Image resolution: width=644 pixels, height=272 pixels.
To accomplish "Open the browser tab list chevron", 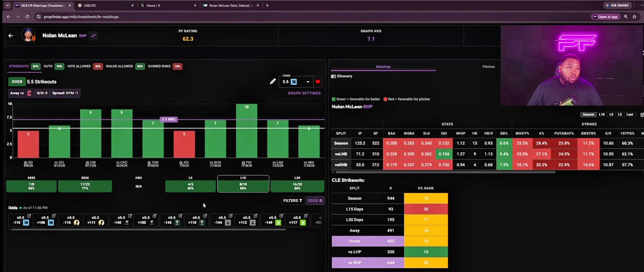I will (x=8, y=5).
